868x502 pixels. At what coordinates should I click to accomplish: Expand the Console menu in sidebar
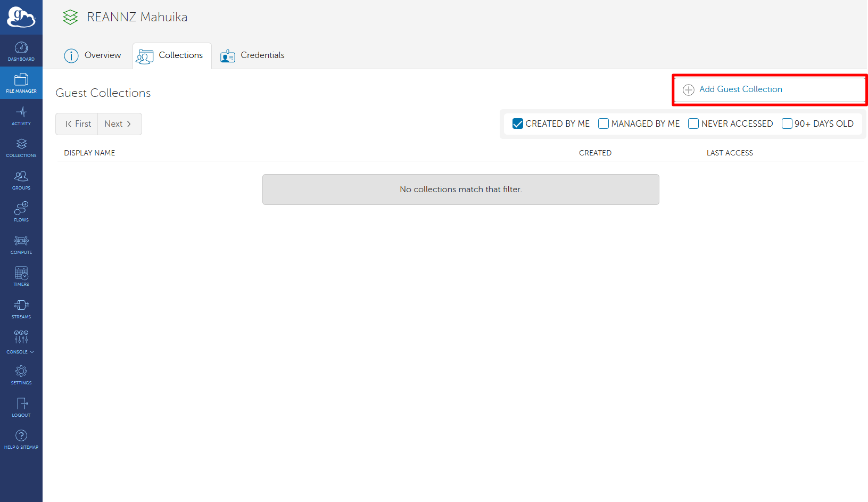(21, 342)
